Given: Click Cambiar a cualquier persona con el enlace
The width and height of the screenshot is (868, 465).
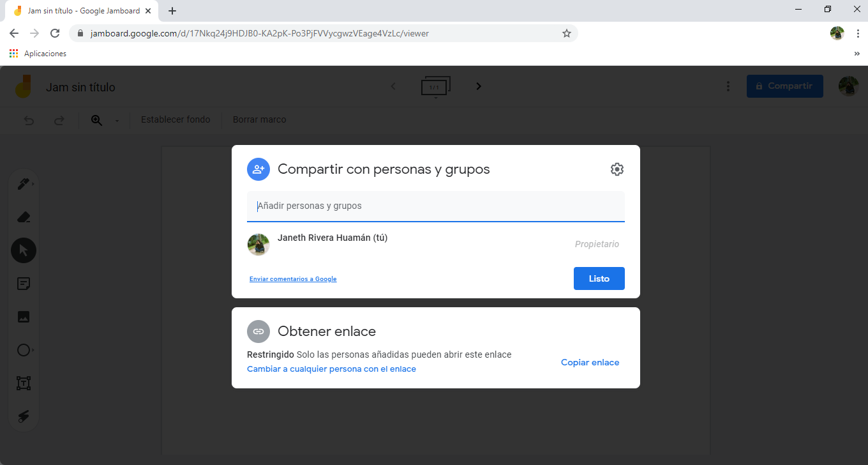Looking at the screenshot, I should click(x=331, y=369).
